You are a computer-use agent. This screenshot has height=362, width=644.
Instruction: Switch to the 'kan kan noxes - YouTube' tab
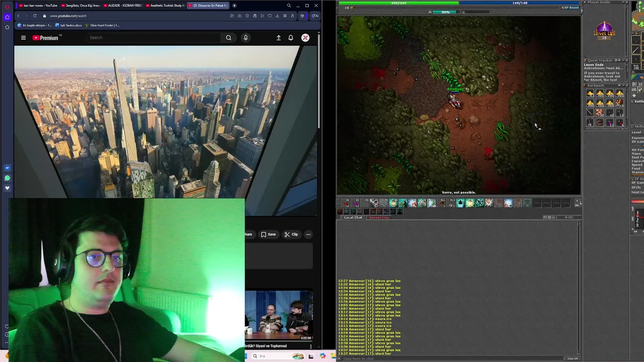[38, 6]
